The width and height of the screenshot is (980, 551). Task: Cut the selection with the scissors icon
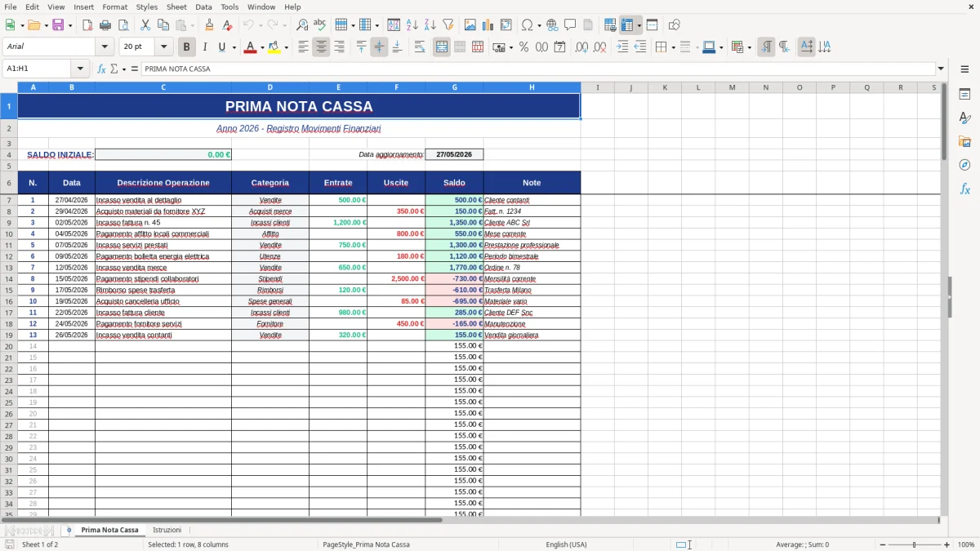coord(145,25)
